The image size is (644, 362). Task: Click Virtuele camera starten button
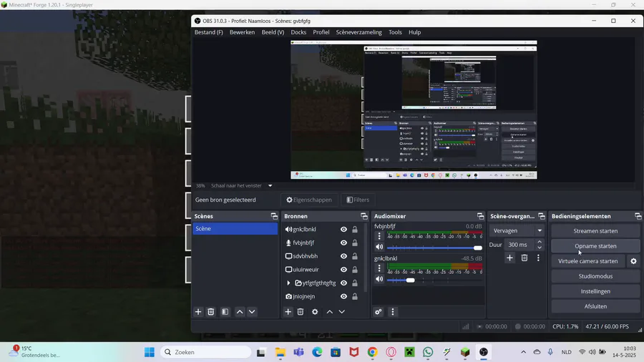tap(587, 261)
